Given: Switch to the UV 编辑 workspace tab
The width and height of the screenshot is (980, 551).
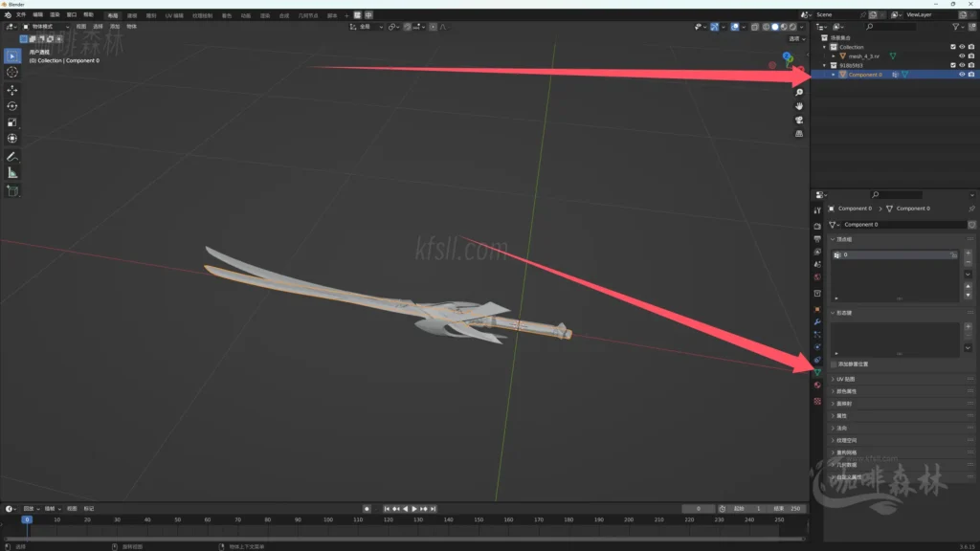Looking at the screenshot, I should pyautogui.click(x=174, y=15).
